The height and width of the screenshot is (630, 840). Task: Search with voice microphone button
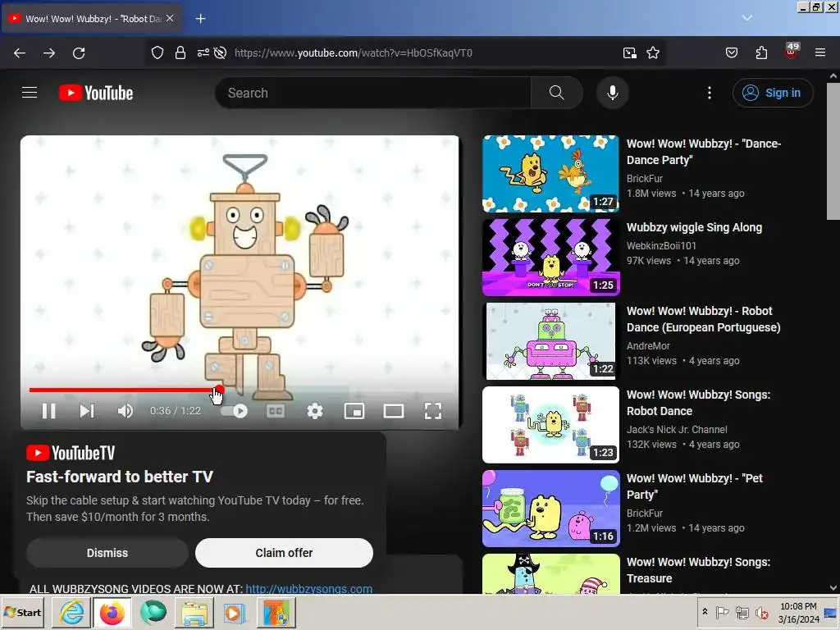[x=612, y=93]
